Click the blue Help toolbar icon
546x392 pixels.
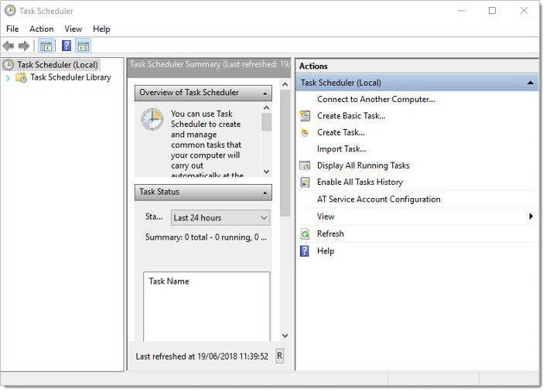pyautogui.click(x=67, y=46)
